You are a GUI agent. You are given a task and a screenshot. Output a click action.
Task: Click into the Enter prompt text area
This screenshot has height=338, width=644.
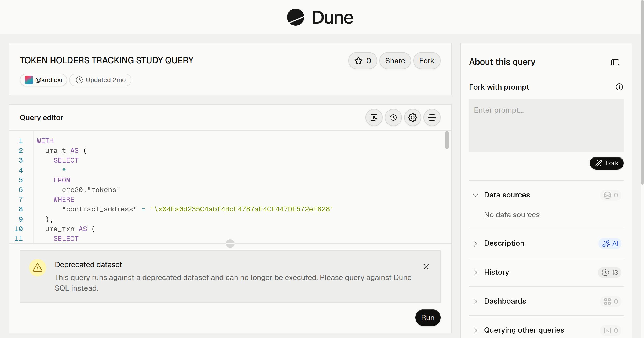point(546,126)
